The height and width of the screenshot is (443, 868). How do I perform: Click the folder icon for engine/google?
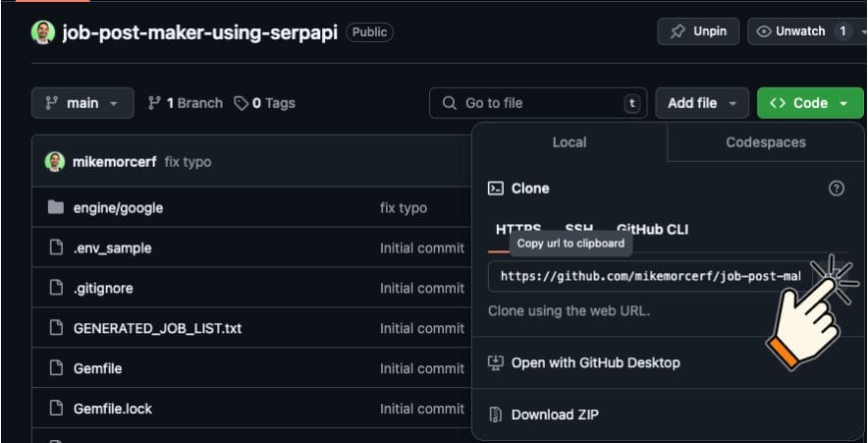click(56, 207)
